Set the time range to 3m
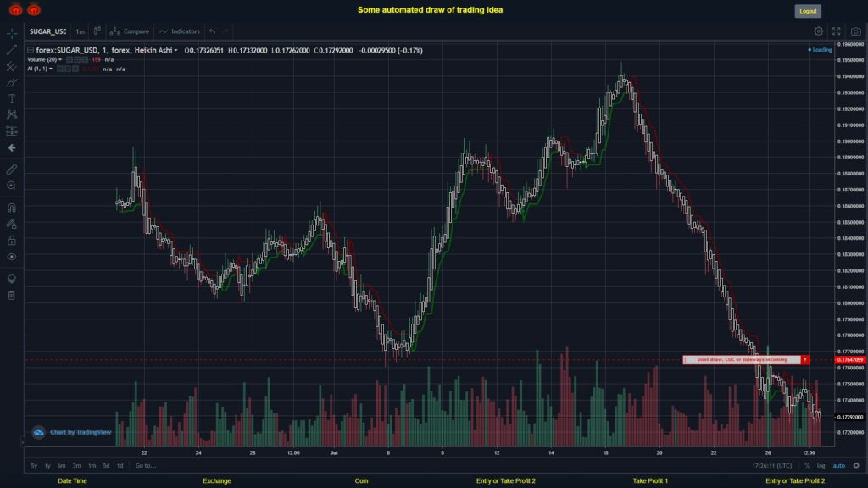This screenshot has width=868, height=488. [76, 465]
